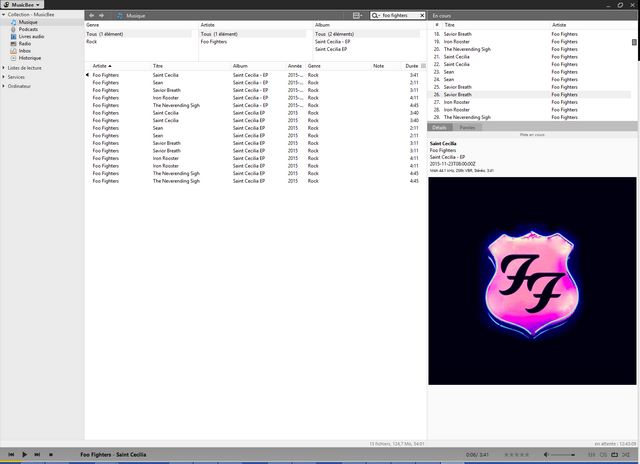Click the Foo Fighters album artwork
640x464 pixels.
coord(532,281)
